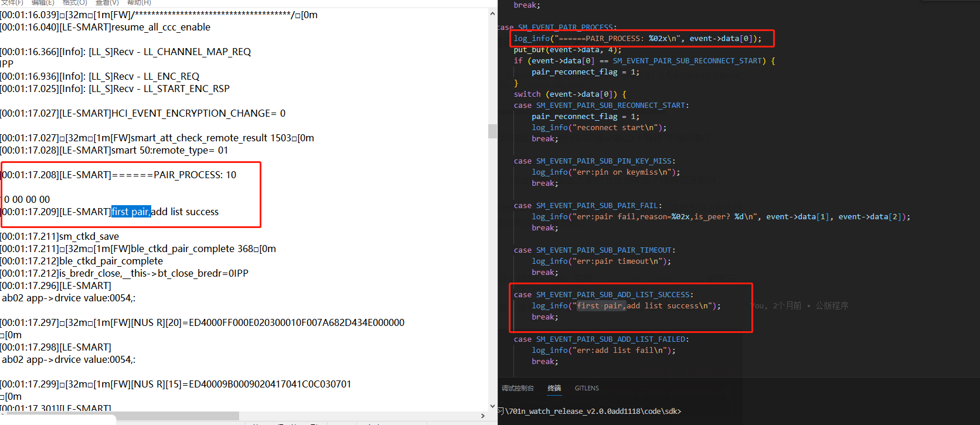Click the 'LL_ENC_REQ' log line
The height and width of the screenshot is (425, 980).
100,76
